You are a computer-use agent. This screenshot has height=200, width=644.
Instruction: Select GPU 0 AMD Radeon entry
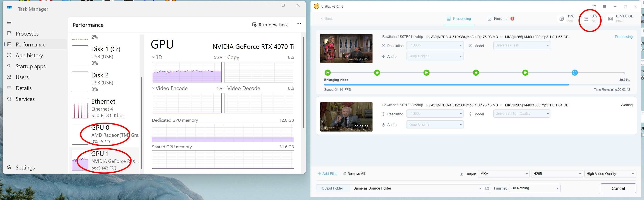[105, 134]
